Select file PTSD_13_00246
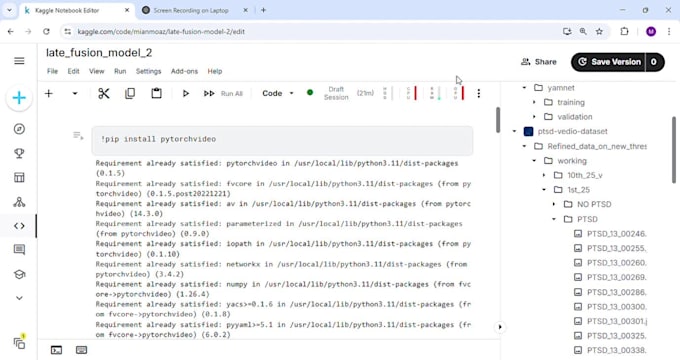This screenshot has width=680, height=360. (611, 234)
